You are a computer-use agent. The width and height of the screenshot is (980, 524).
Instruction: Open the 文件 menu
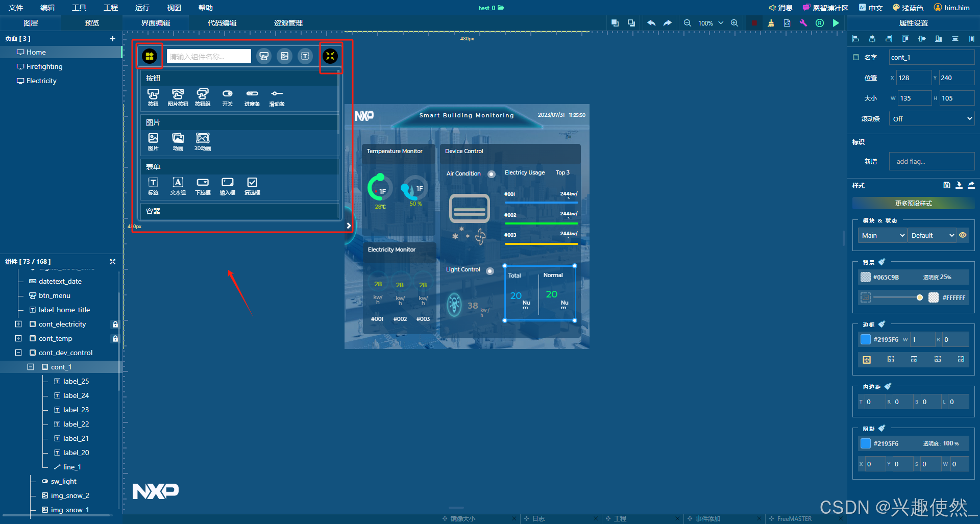[x=16, y=8]
